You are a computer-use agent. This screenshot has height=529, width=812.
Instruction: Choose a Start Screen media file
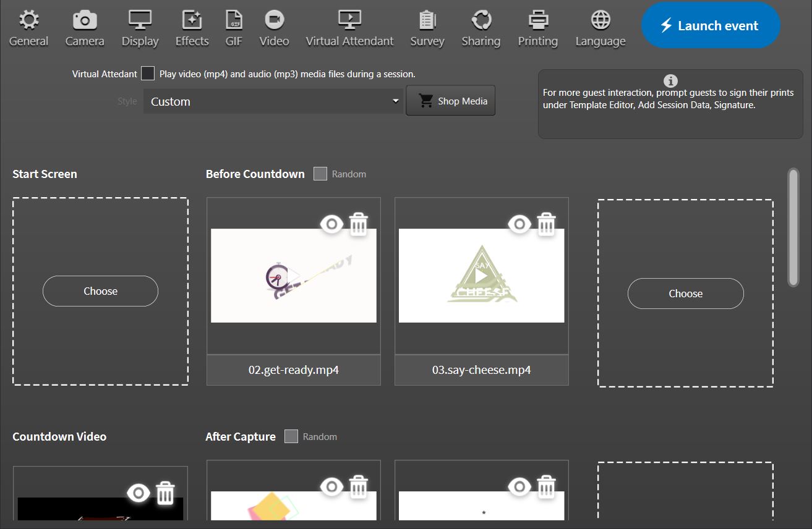pos(100,291)
